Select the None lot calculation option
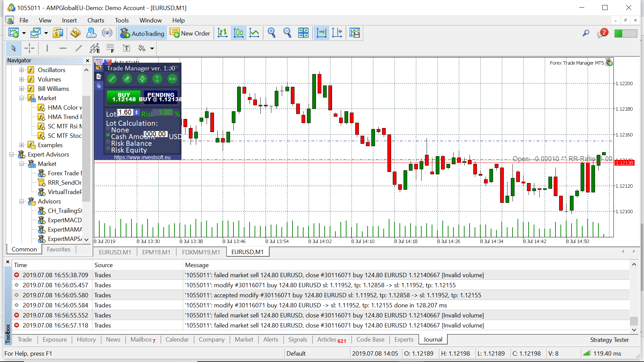Image resolution: width=644 pixels, height=362 pixels. click(108, 128)
